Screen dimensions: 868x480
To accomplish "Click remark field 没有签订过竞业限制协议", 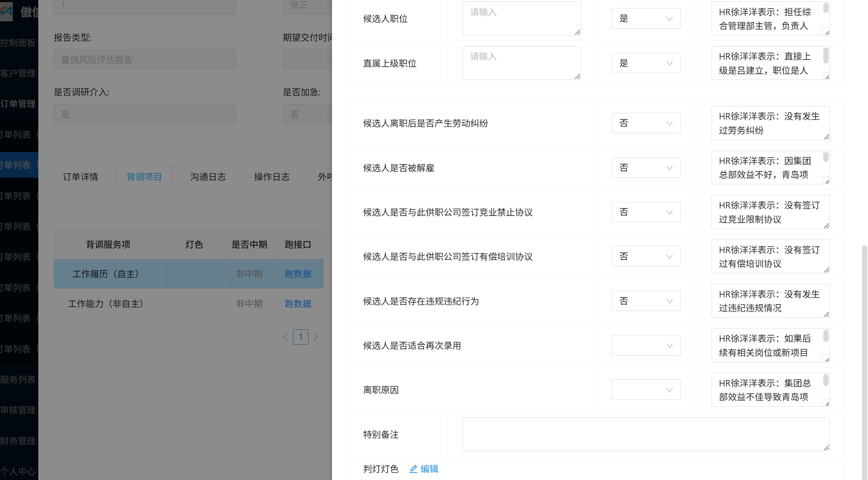I will (770, 212).
